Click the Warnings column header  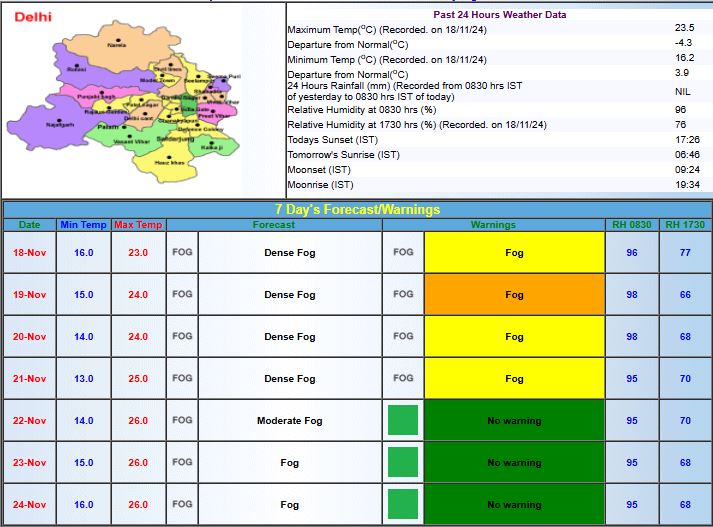tap(493, 225)
